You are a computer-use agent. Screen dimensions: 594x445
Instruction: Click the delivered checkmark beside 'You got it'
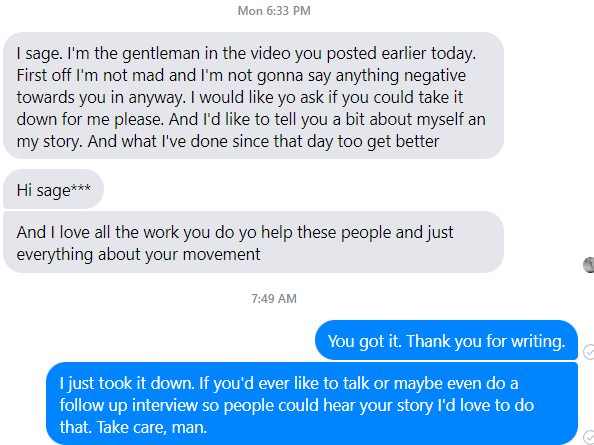[x=589, y=352]
